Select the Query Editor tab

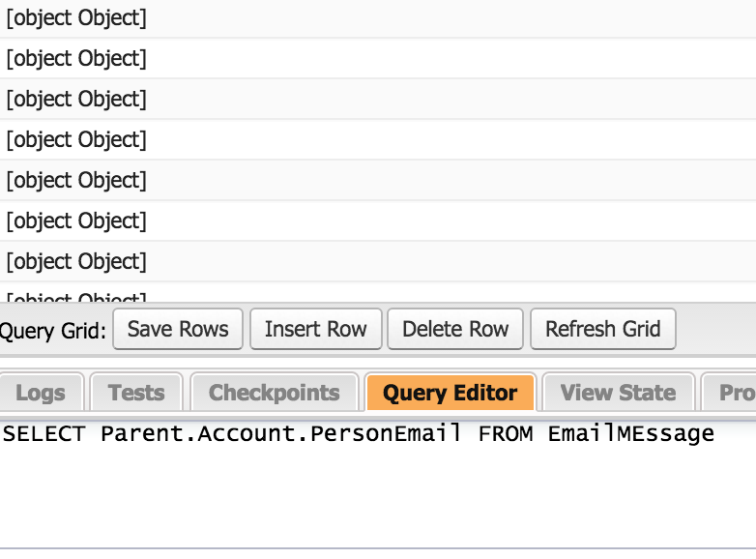pyautogui.click(x=450, y=393)
